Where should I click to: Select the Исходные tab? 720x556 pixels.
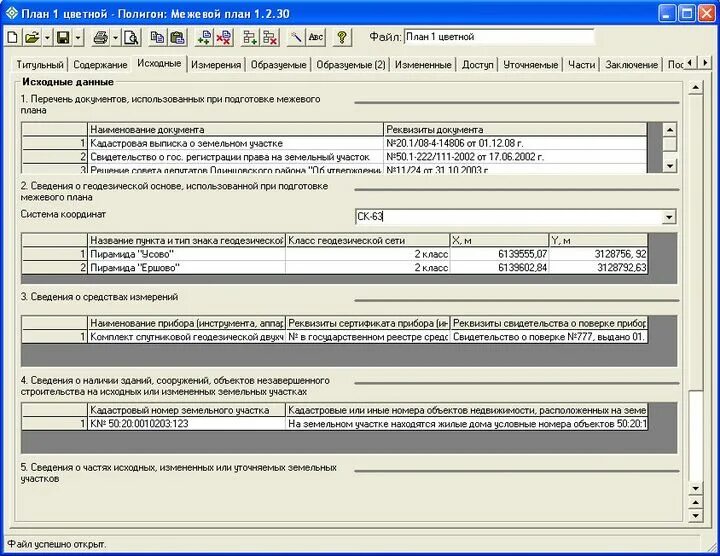click(159, 63)
